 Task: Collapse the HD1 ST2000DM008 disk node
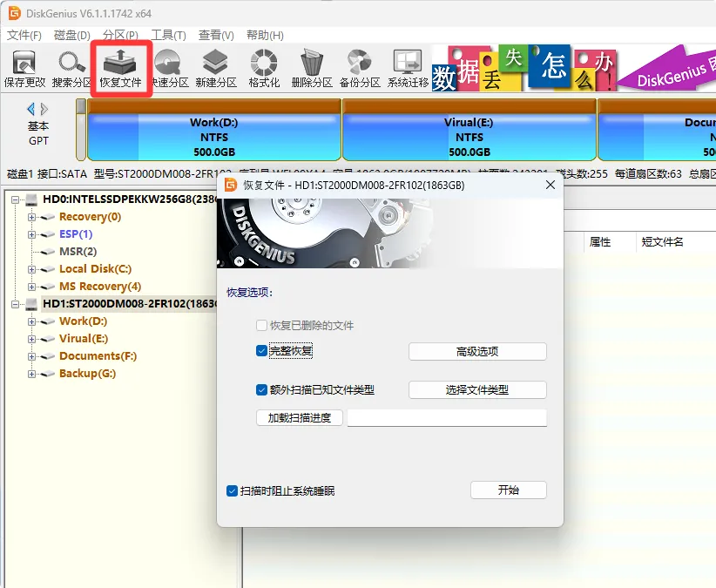[15, 304]
